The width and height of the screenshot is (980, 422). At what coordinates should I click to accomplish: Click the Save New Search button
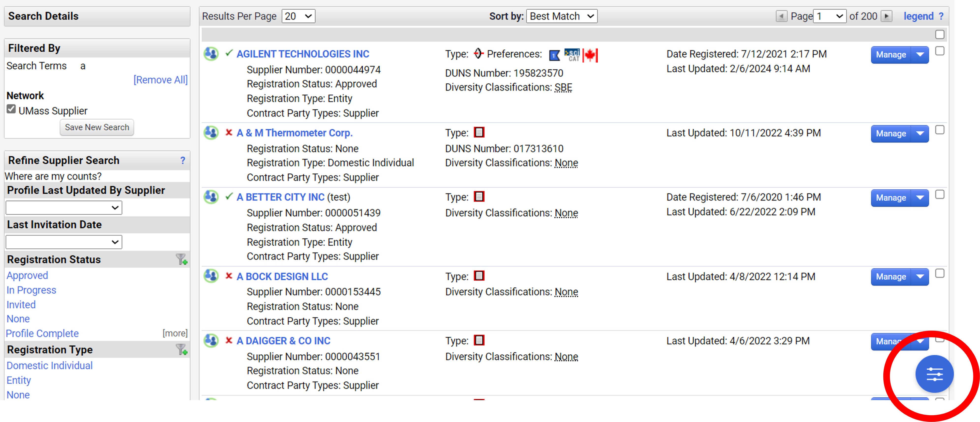tap(97, 127)
